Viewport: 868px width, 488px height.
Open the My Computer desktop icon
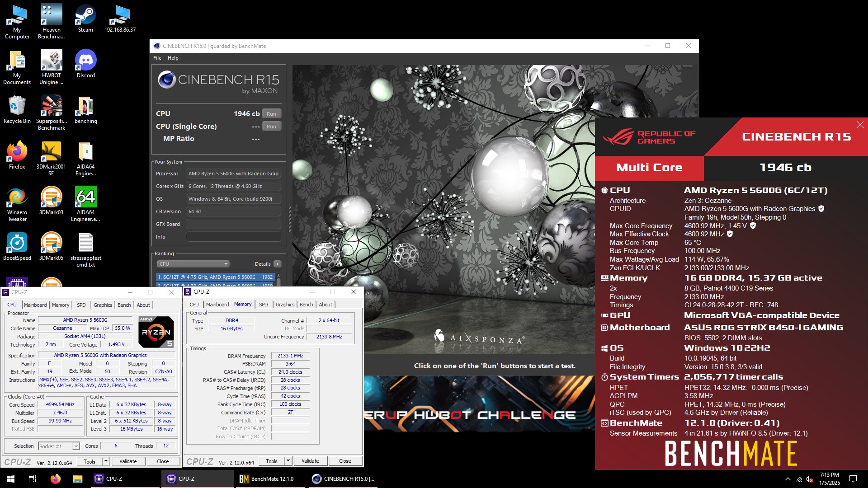pos(17,22)
